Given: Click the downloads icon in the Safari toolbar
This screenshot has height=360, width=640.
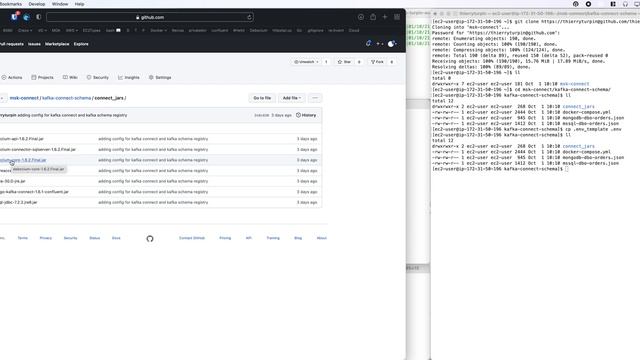Looking at the screenshot, I should (361, 17).
